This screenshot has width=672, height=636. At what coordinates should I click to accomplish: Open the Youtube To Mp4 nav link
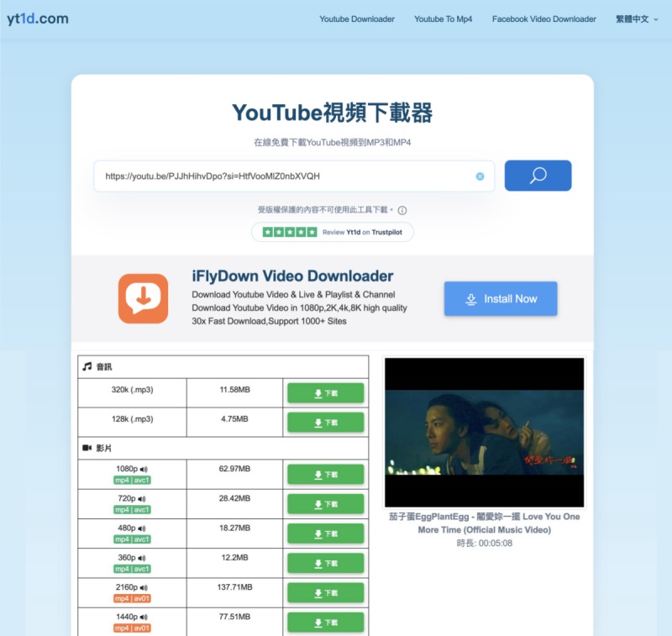point(443,19)
